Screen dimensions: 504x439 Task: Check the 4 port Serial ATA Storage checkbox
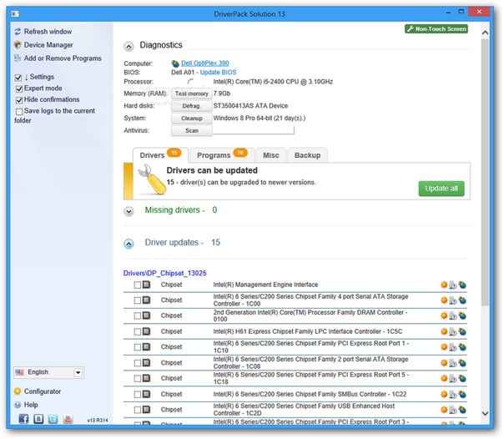click(x=138, y=300)
